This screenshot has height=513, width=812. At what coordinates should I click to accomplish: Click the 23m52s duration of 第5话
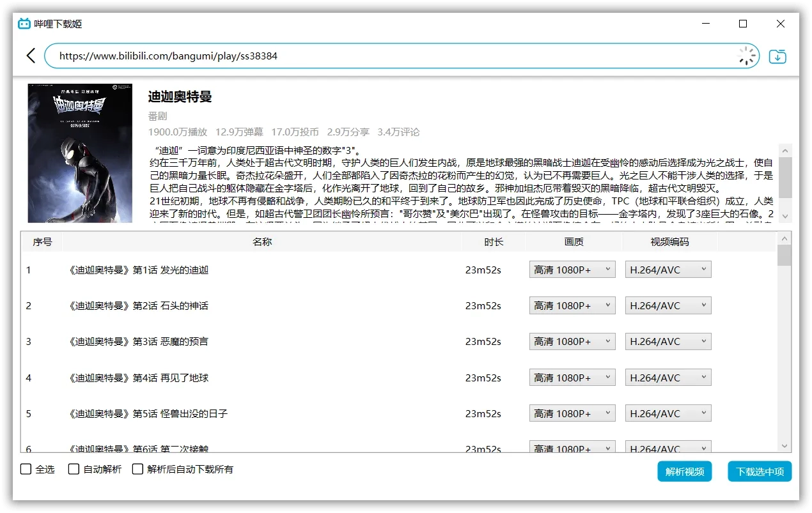pos(483,413)
